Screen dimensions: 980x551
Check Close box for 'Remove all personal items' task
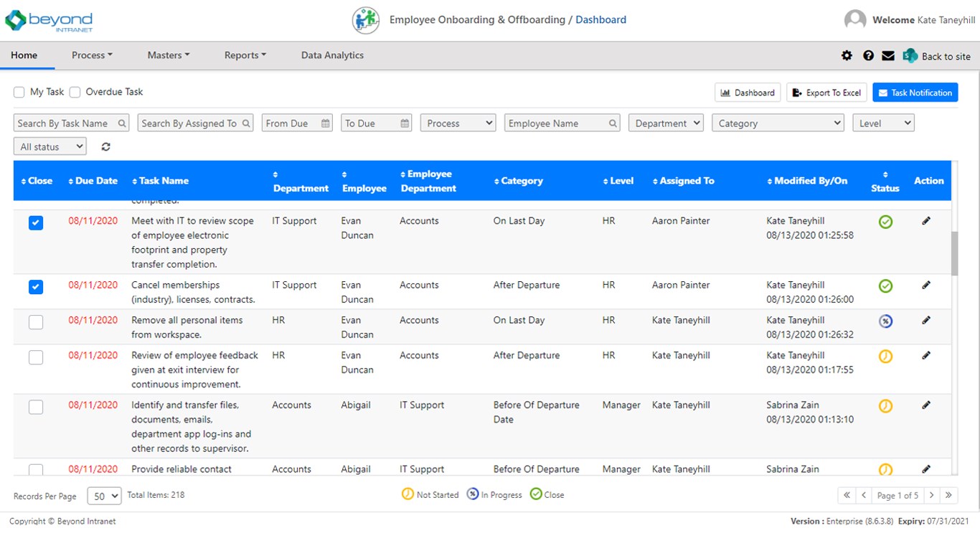36,322
